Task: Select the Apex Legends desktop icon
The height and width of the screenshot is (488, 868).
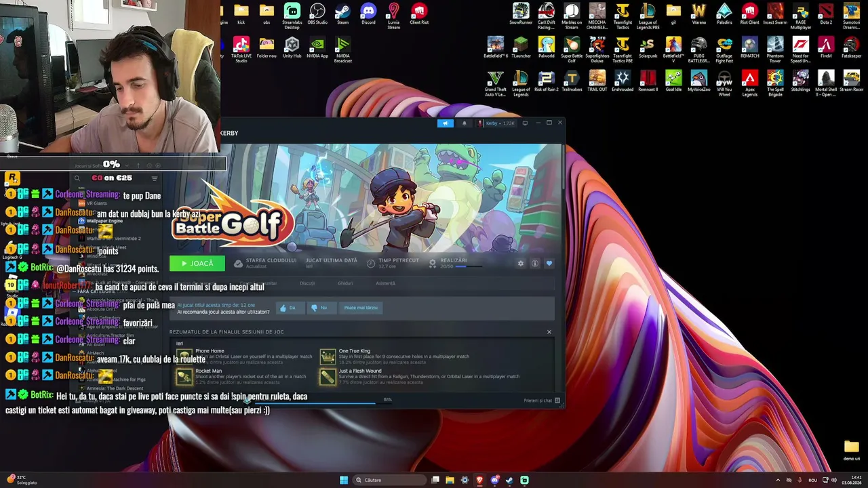Action: [750, 83]
